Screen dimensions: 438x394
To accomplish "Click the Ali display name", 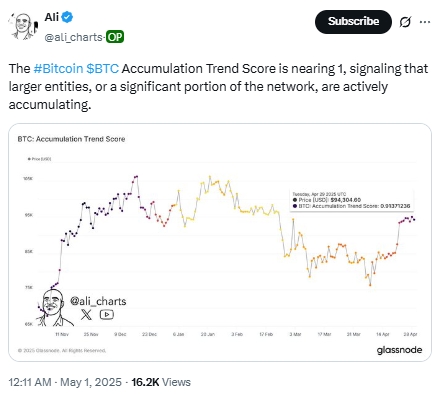I will 52,17.
